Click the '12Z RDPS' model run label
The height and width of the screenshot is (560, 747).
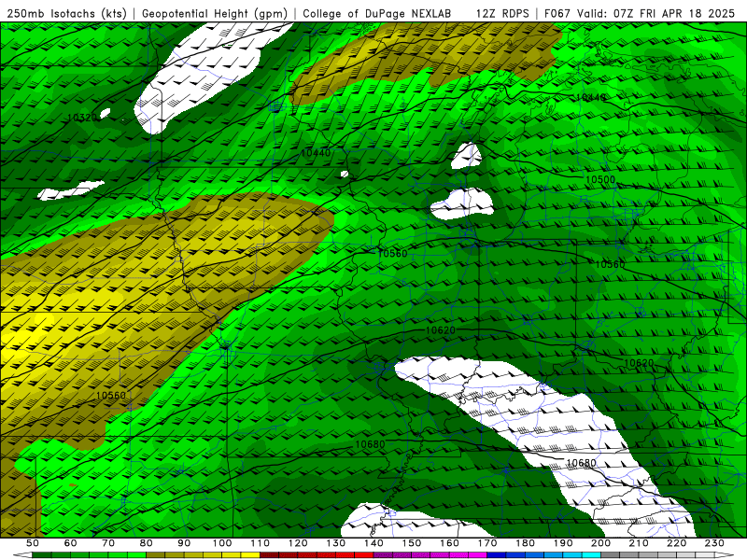coord(502,13)
